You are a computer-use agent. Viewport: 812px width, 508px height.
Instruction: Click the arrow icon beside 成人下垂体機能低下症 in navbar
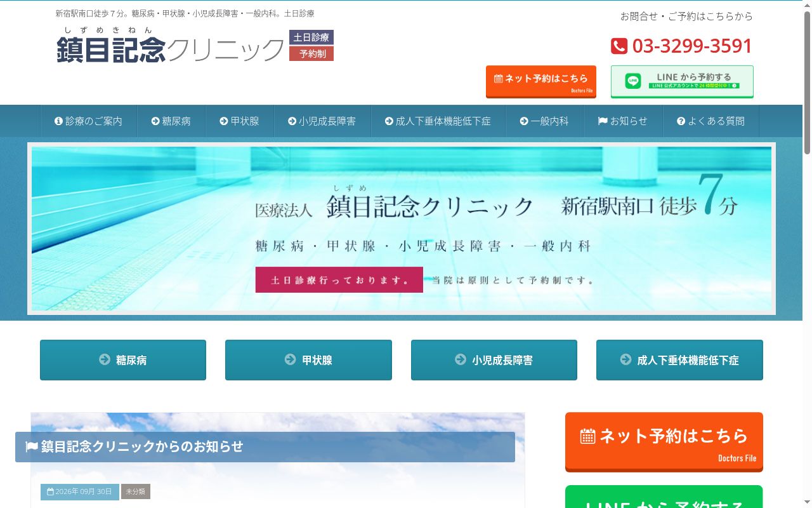[390, 121]
